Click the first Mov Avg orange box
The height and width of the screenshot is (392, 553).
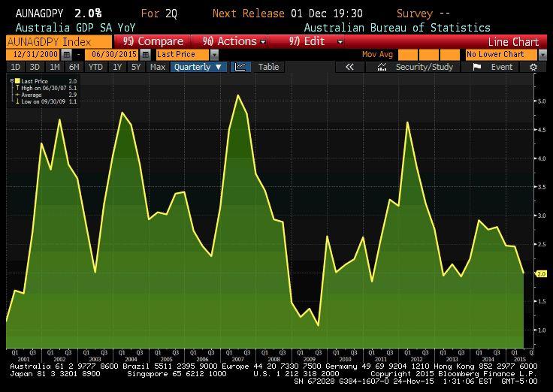click(408, 55)
